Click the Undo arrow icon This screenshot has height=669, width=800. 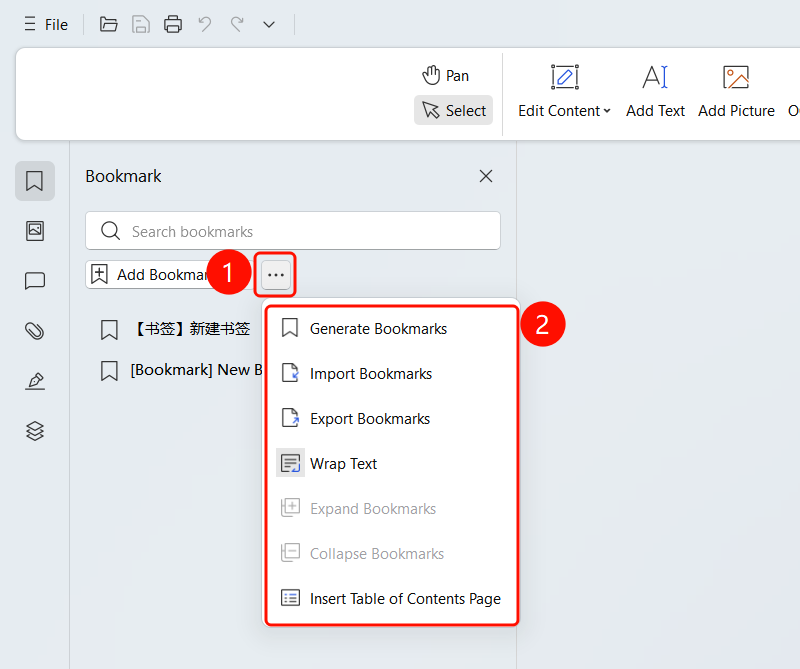[x=205, y=24]
